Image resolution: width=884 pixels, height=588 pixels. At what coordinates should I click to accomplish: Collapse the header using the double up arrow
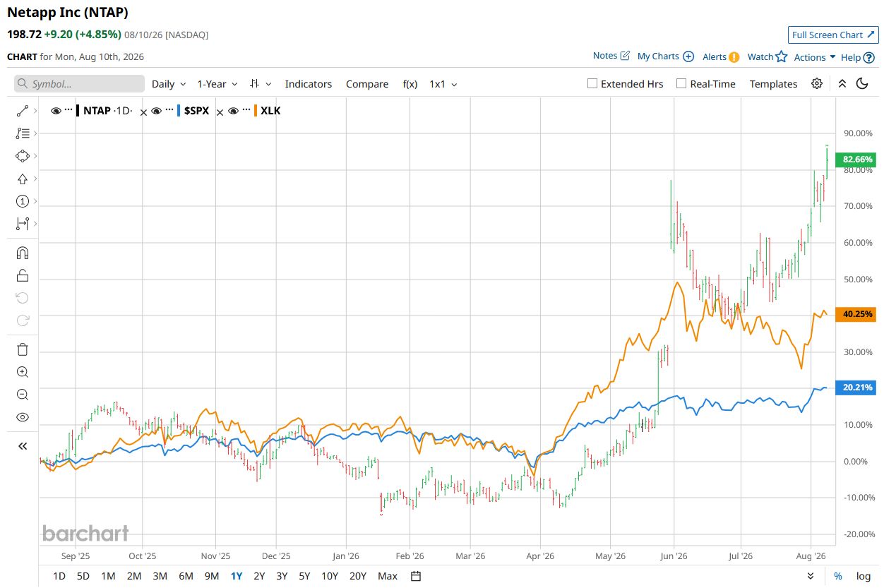coord(842,83)
